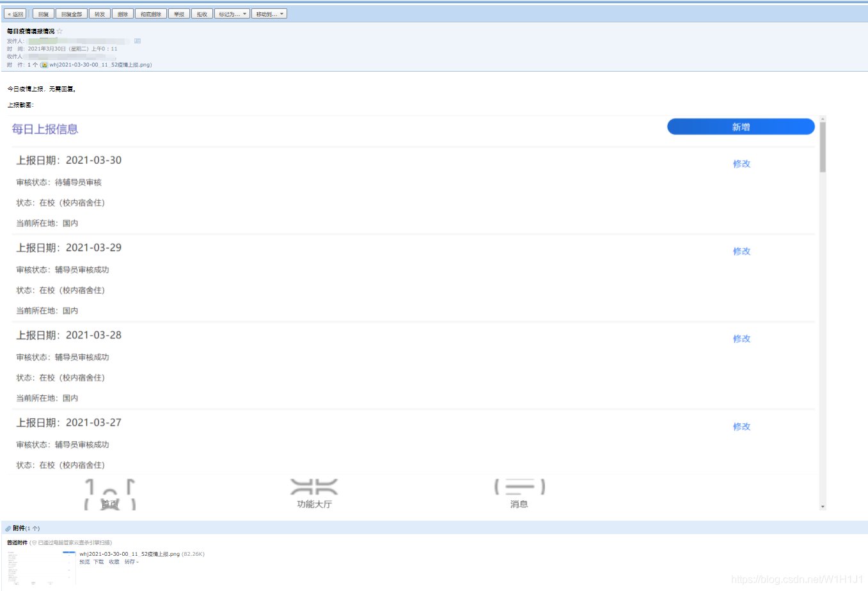
Task: Forward the email with 转发
Action: pyautogui.click(x=100, y=13)
